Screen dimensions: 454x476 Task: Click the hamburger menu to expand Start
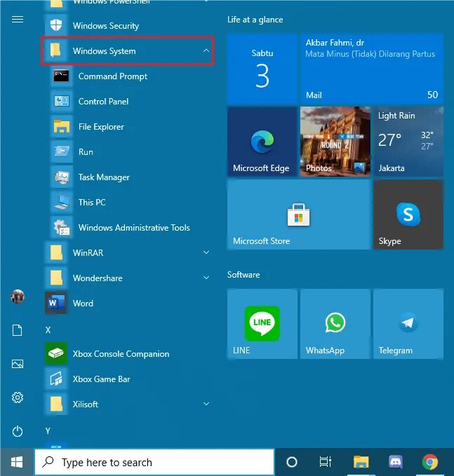[x=18, y=20]
